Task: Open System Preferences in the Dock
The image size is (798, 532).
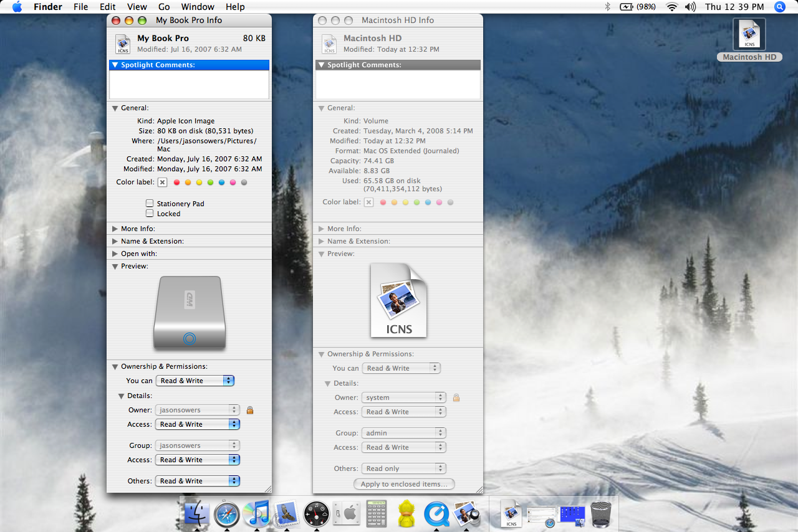Action: coord(346,514)
